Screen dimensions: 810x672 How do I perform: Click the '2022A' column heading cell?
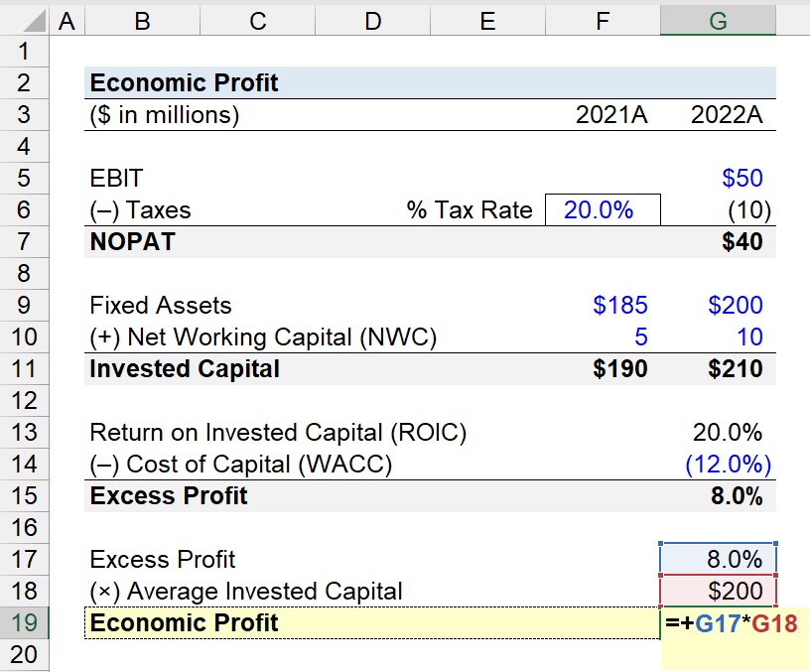click(727, 115)
